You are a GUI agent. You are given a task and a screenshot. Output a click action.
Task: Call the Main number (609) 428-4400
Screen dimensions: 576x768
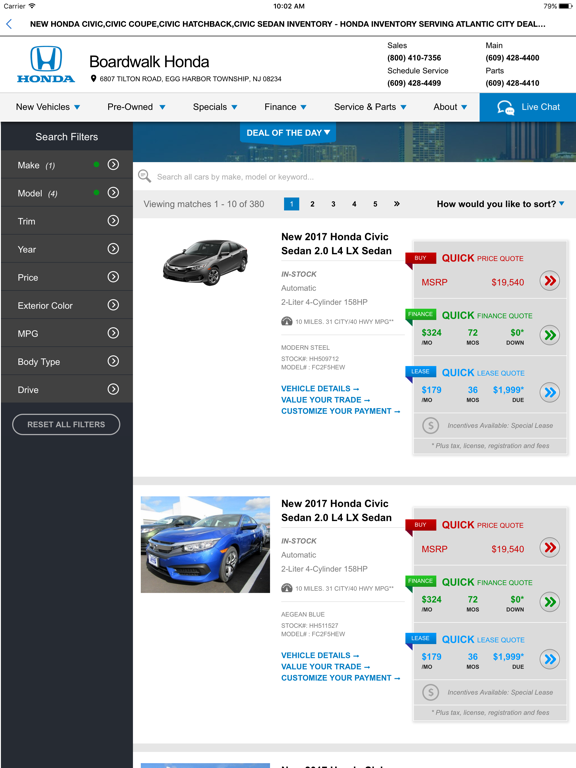[512, 58]
